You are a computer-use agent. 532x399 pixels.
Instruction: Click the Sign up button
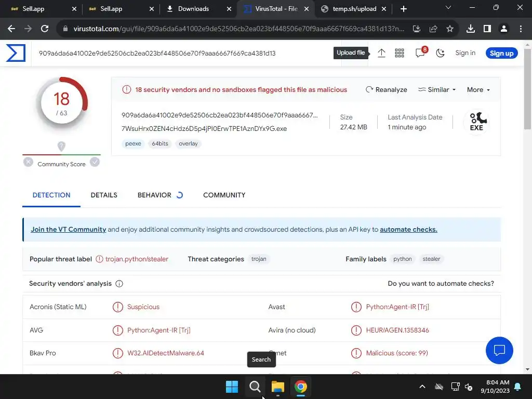click(x=501, y=53)
